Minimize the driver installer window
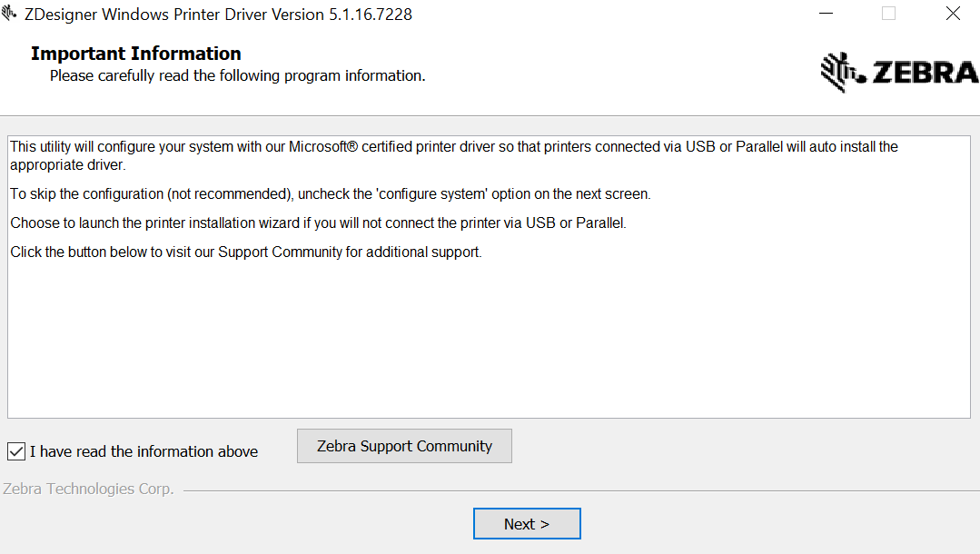980x554 pixels. 825,14
